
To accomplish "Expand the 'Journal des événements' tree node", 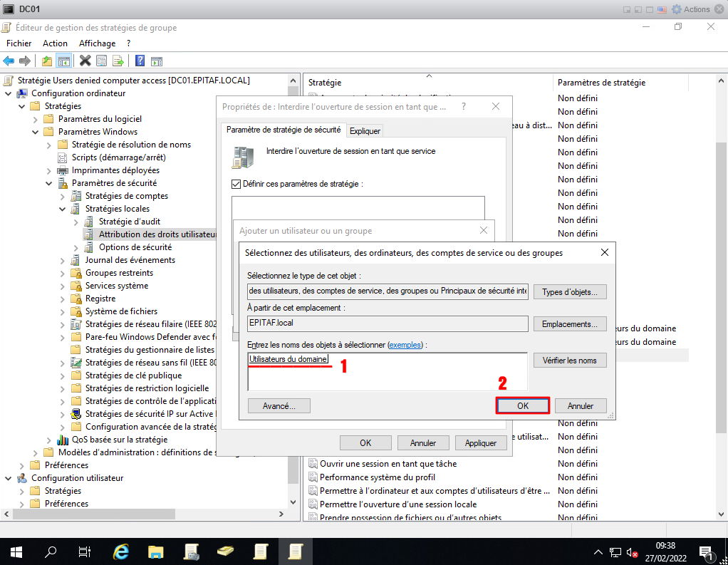I will coord(63,260).
